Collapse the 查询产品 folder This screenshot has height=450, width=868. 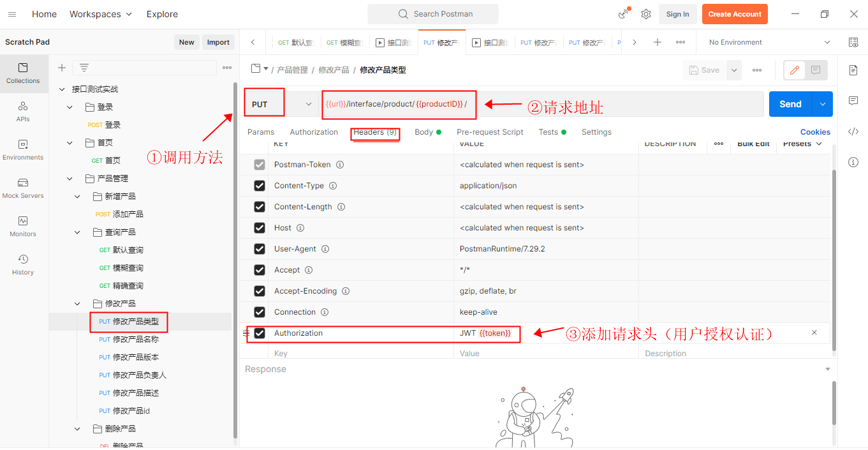[77, 232]
